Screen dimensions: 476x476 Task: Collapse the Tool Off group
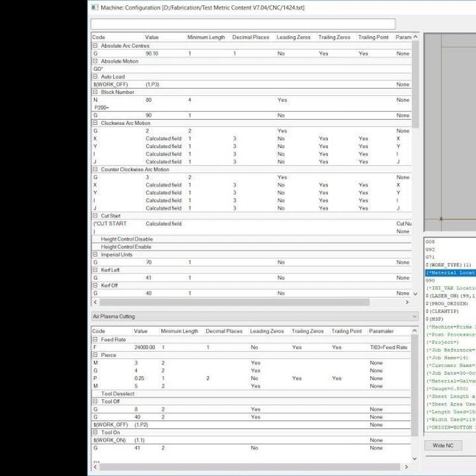pyautogui.click(x=95, y=402)
